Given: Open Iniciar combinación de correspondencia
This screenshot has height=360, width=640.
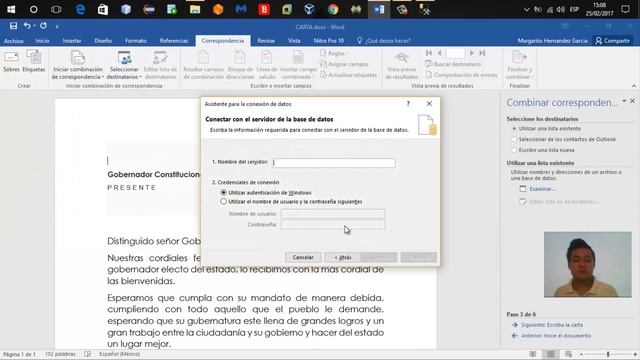Looking at the screenshot, I should tap(78, 64).
